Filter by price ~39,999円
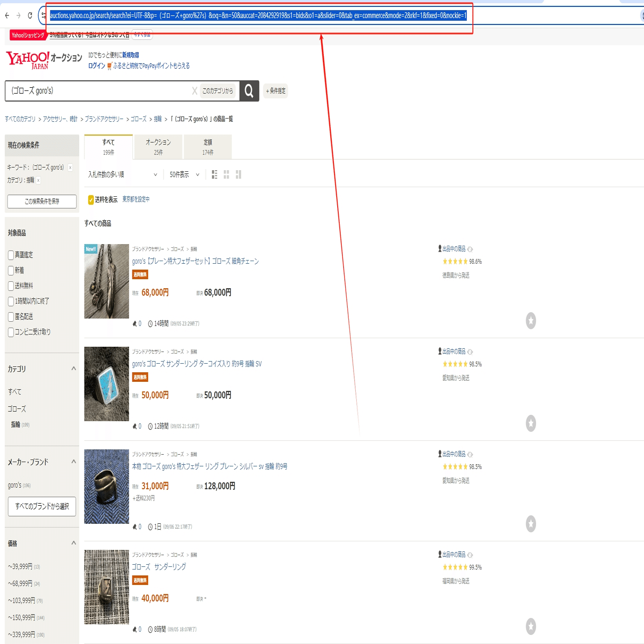The image size is (644, 644). [20, 566]
